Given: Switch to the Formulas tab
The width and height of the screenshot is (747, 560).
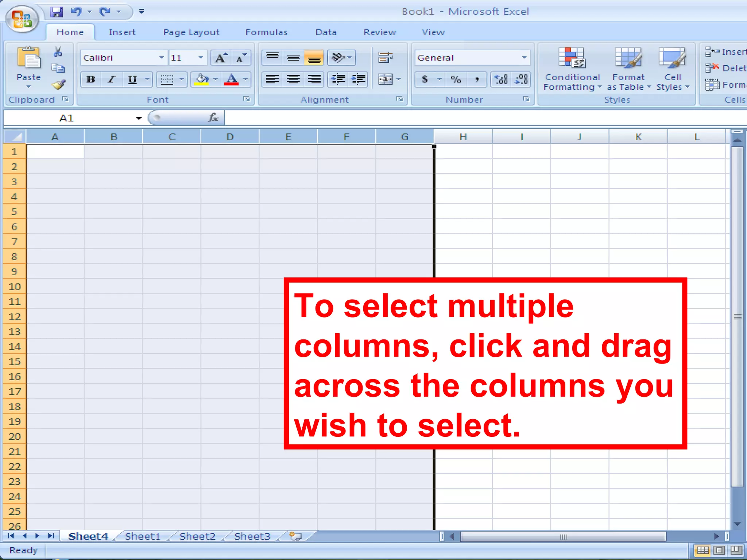Looking at the screenshot, I should pyautogui.click(x=266, y=32).
